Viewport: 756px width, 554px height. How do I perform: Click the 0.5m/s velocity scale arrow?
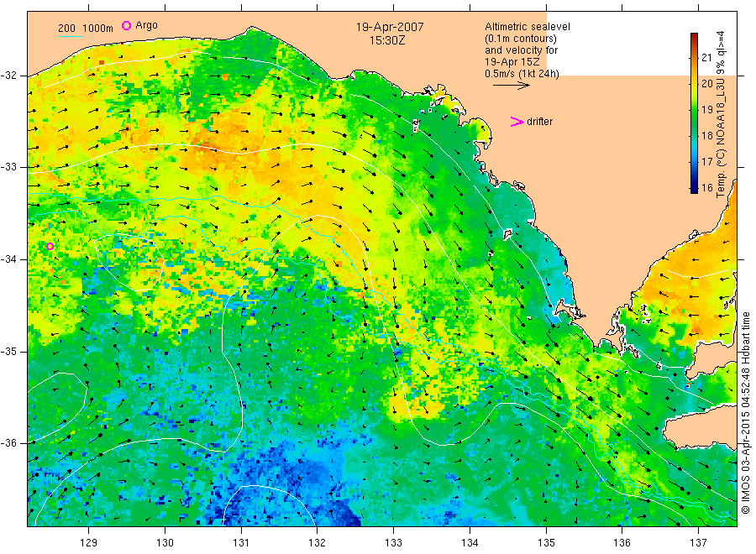pyautogui.click(x=511, y=86)
